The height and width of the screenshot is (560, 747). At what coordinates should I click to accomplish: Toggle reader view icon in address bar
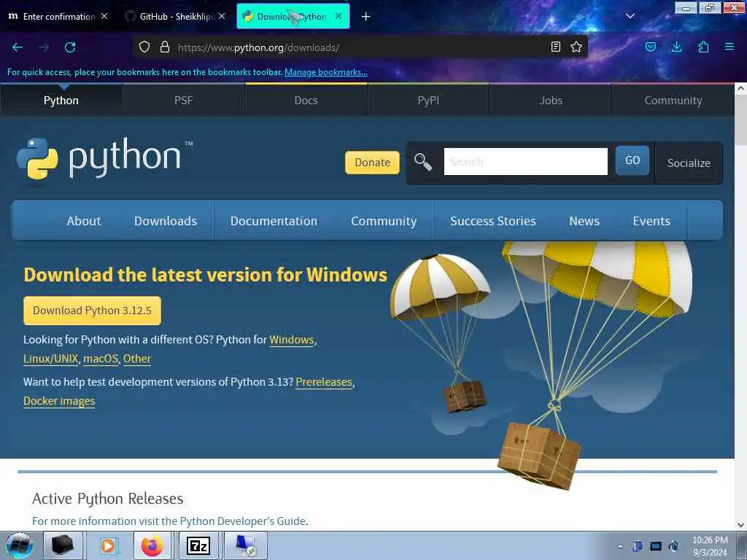pyautogui.click(x=555, y=47)
